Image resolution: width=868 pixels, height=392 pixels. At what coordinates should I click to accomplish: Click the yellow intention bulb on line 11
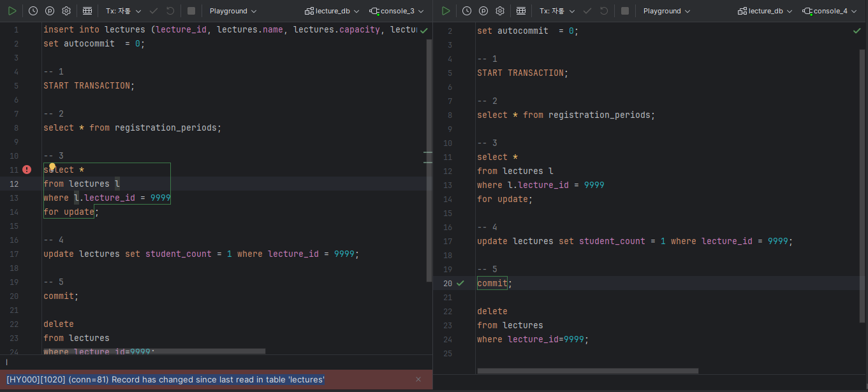tap(52, 166)
